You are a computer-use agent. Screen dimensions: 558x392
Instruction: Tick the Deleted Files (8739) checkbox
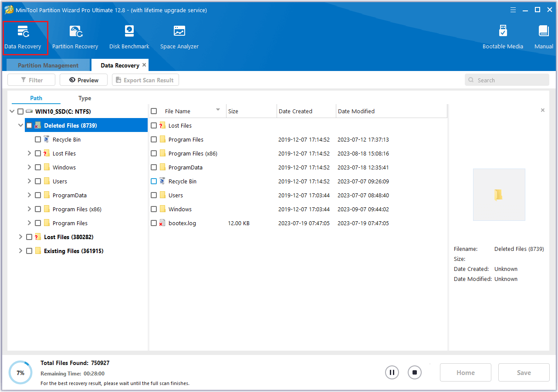pyautogui.click(x=29, y=125)
